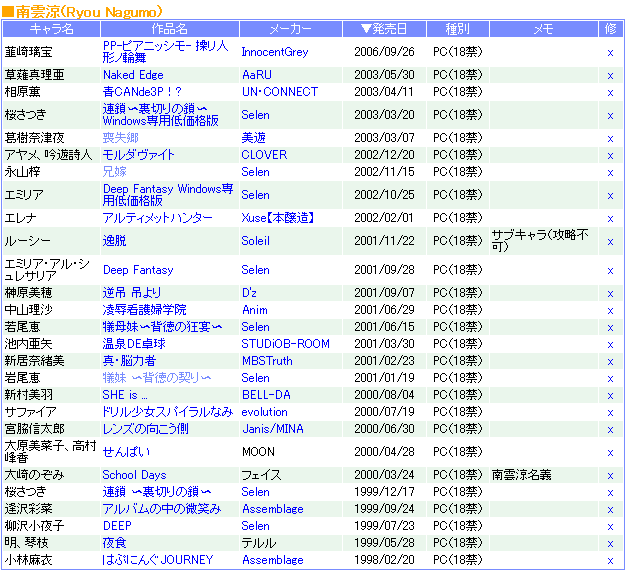Screen dimensions: 629x577
Task: Open the DEEP title link
Action: (117, 526)
